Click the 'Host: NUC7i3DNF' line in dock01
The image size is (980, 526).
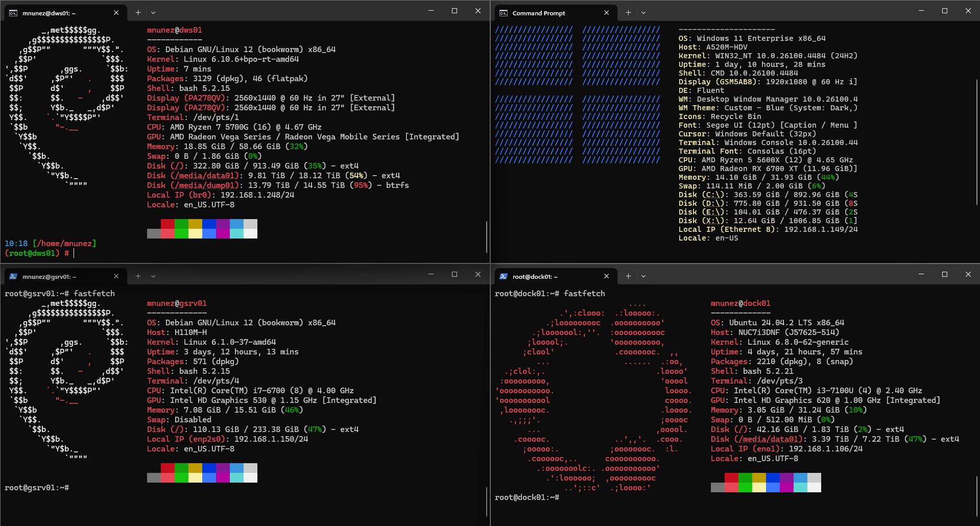[x=775, y=332]
